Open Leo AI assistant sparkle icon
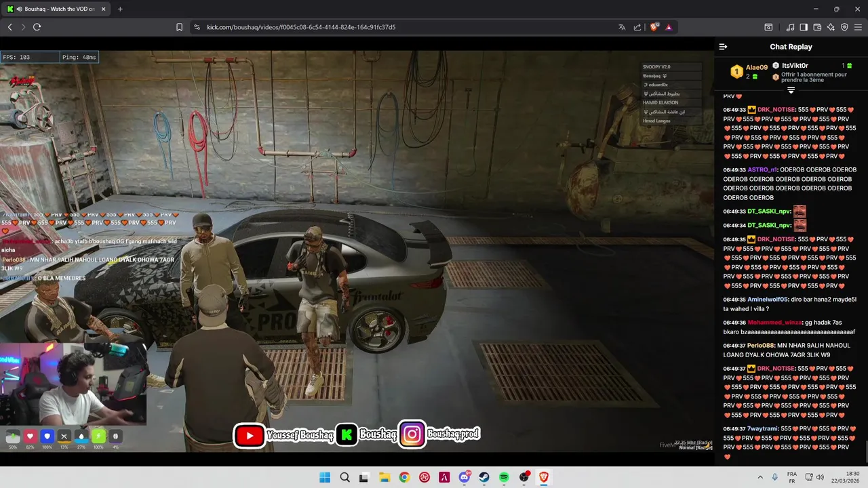 coord(831,27)
